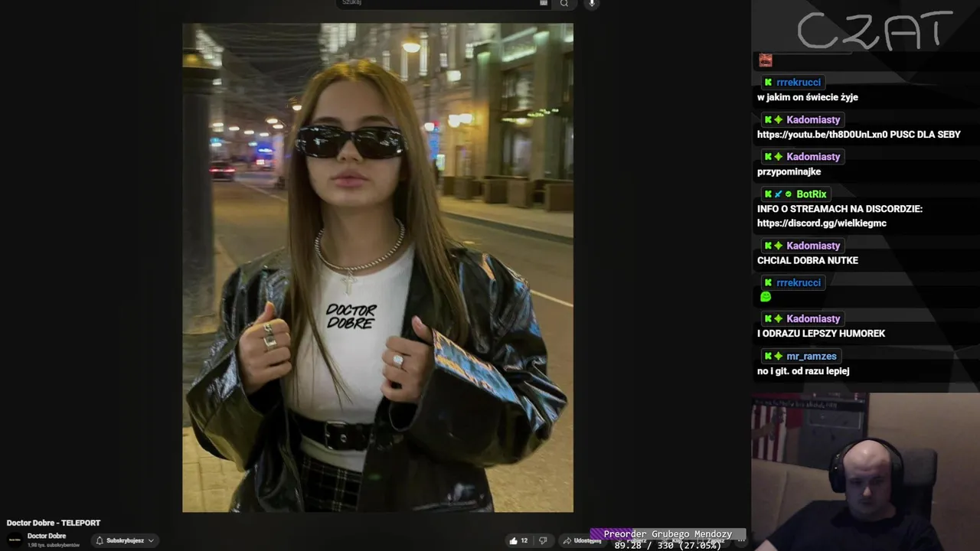Share the video via Udostępnij button

tap(581, 540)
